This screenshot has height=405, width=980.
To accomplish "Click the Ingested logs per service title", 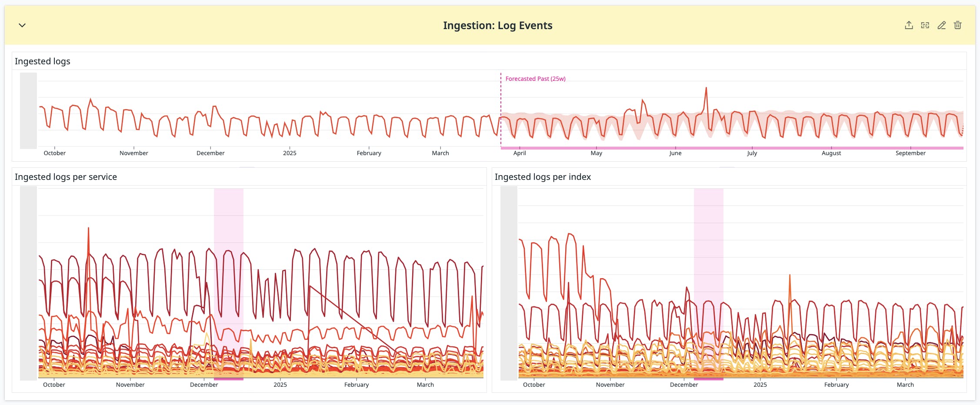I will coord(66,177).
